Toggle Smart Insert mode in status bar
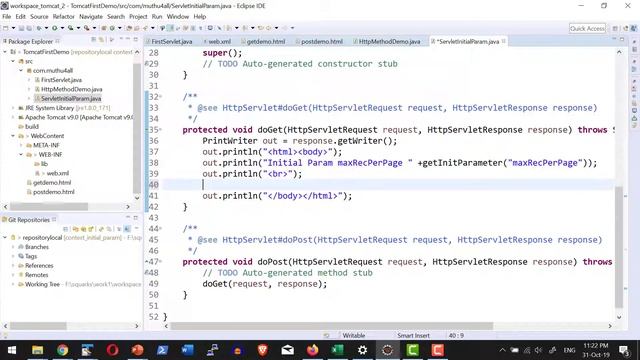 (413, 336)
